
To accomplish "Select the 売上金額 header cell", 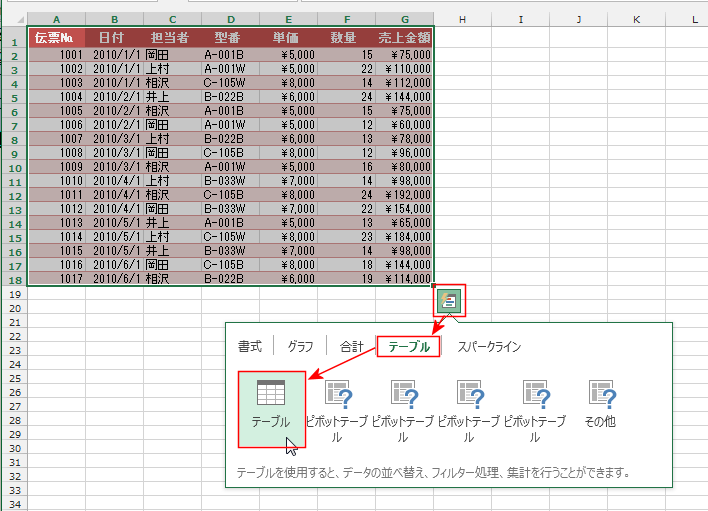I will pyautogui.click(x=404, y=38).
